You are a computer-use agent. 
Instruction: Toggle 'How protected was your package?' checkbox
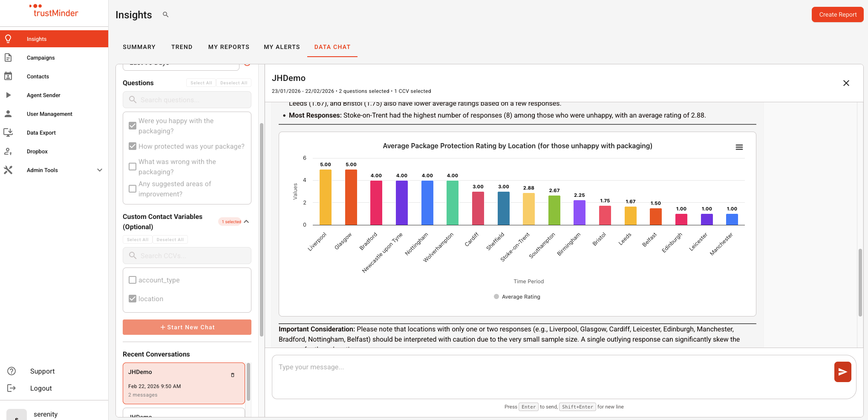[x=133, y=146]
